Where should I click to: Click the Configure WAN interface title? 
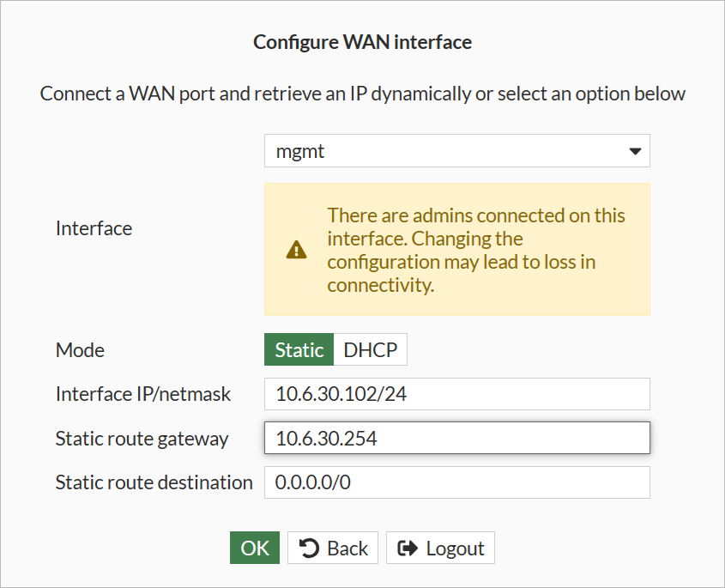[362, 41]
